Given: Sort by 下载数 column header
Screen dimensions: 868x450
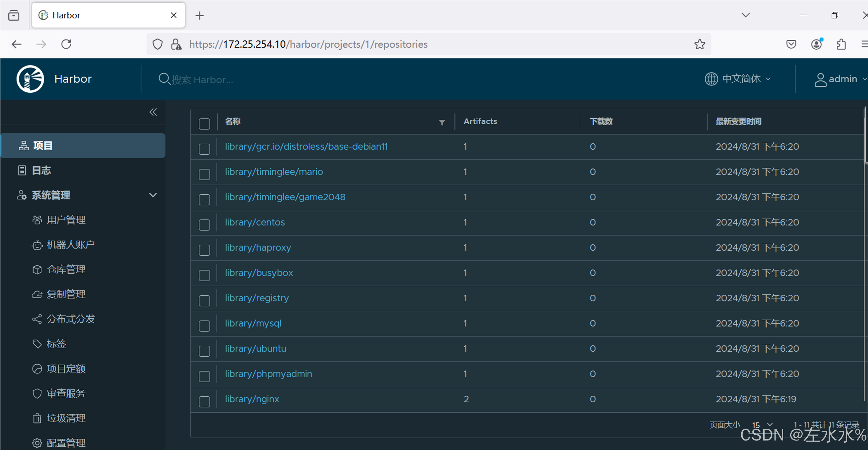Looking at the screenshot, I should [x=601, y=121].
